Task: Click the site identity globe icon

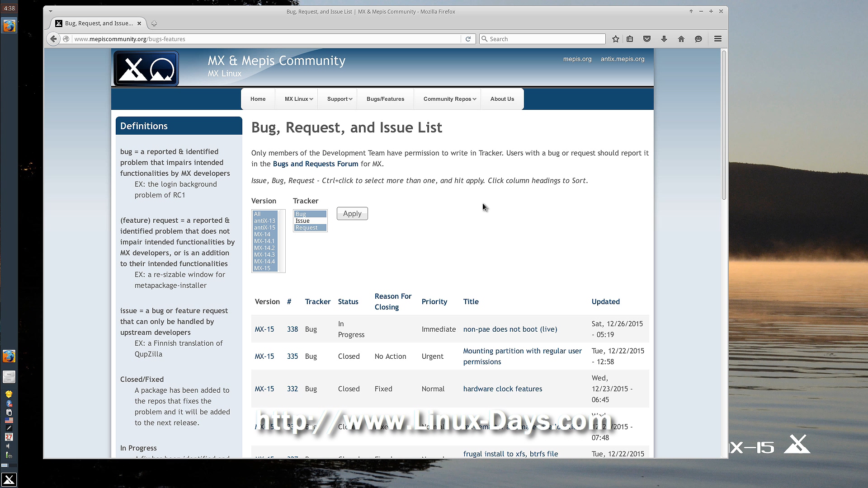Action: tap(66, 39)
